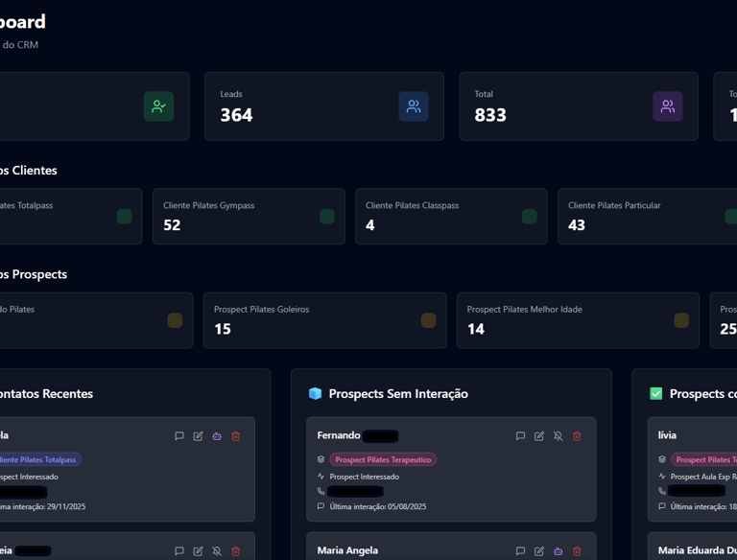
Task: Open the Total stat card
Action: pos(579,106)
